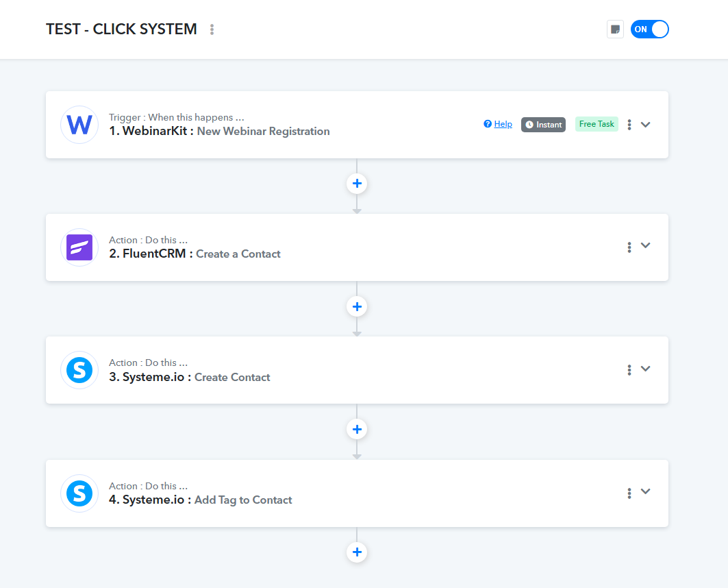Click the FluentCRM app icon

click(x=79, y=247)
